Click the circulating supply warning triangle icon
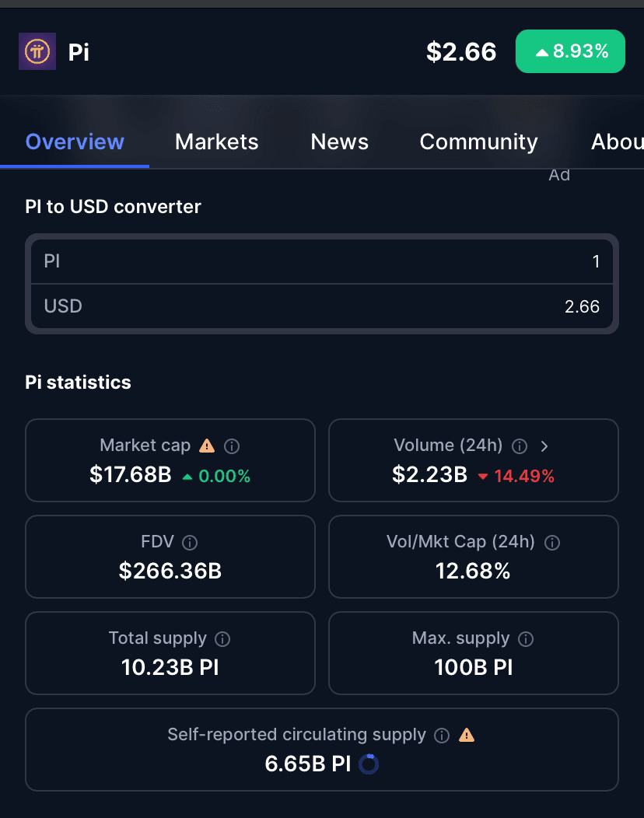 [x=467, y=735]
